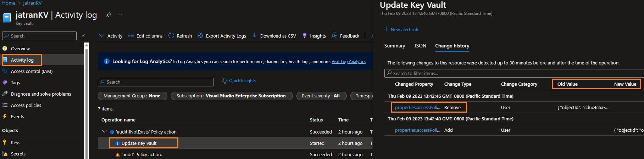Click the activity log Search field
This screenshot has height=159, width=644.
coord(156,82)
